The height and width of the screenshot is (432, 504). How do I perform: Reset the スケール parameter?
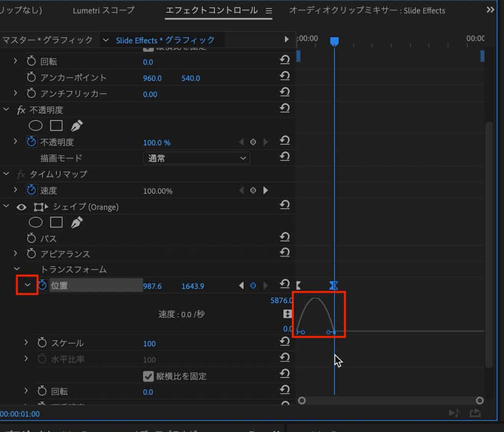[x=285, y=341]
